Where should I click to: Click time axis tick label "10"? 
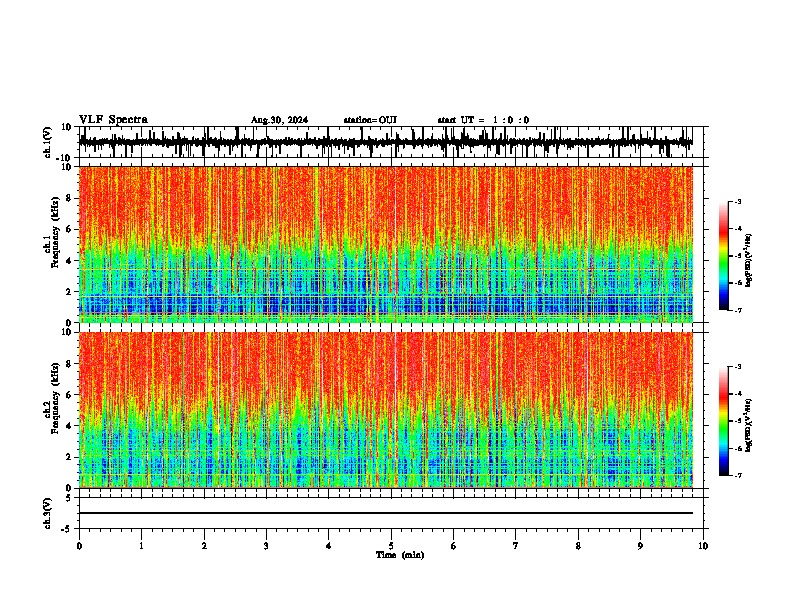(x=703, y=546)
